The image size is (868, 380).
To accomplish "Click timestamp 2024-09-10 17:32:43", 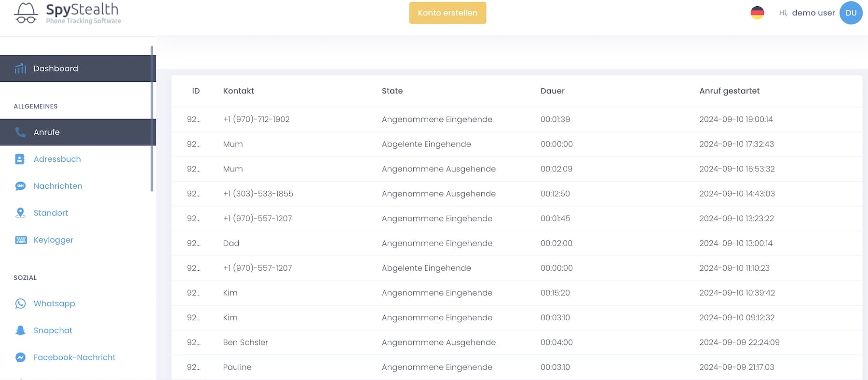I will tap(736, 144).
